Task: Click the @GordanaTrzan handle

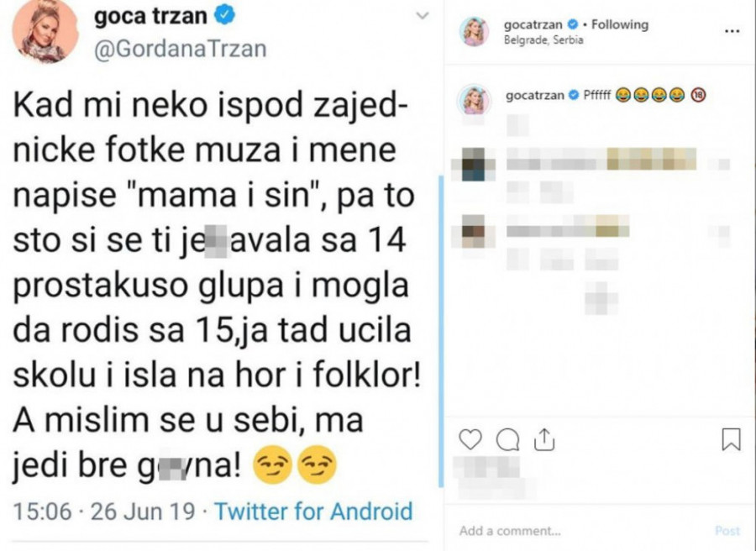Action: [179, 49]
